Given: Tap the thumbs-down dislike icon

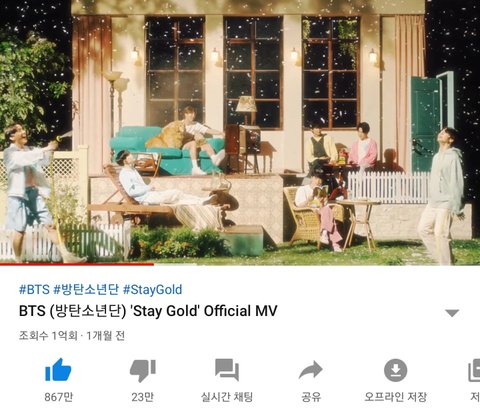Looking at the screenshot, I should 143,371.
